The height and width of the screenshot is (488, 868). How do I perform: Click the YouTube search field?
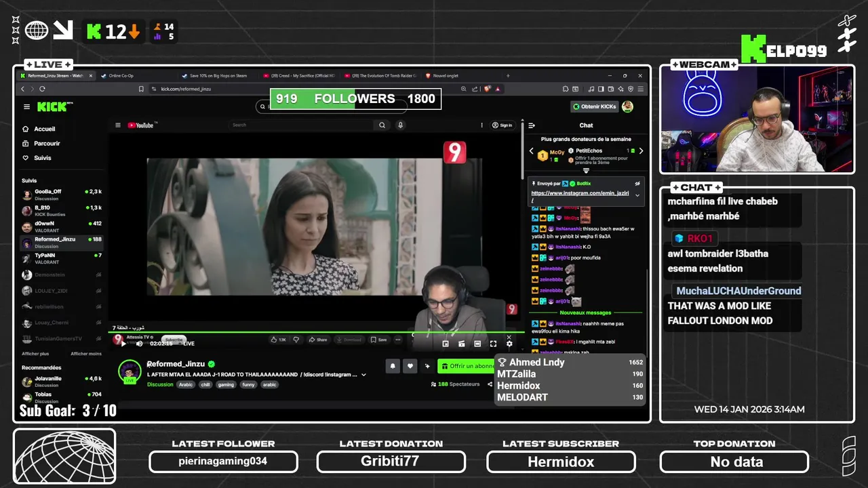coord(300,125)
